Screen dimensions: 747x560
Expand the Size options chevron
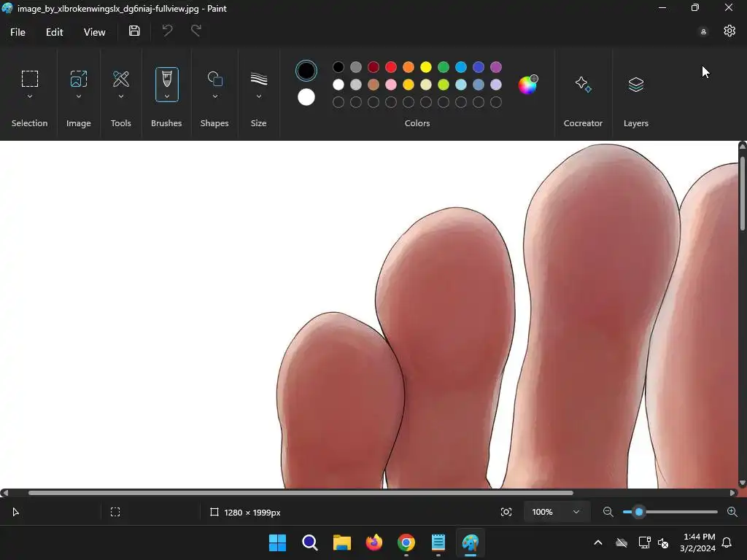click(x=259, y=96)
